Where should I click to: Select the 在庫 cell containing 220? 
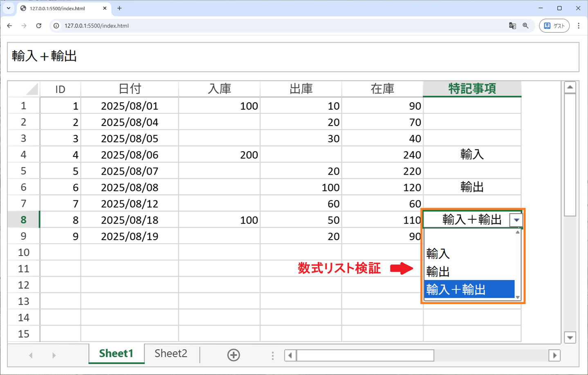click(x=382, y=171)
